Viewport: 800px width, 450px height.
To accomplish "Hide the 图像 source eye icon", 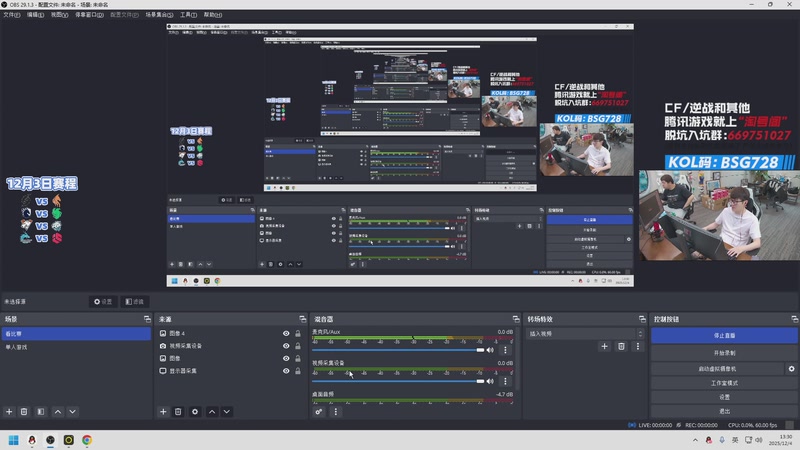I will coord(286,358).
